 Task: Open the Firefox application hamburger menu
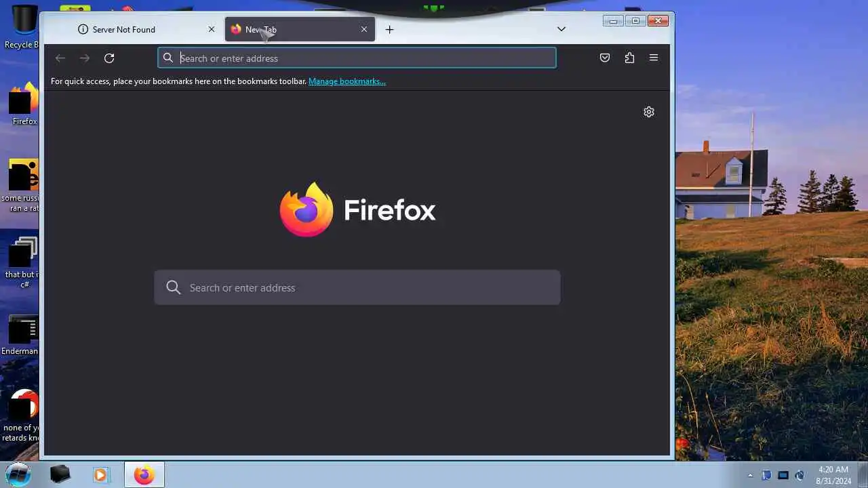pyautogui.click(x=654, y=58)
